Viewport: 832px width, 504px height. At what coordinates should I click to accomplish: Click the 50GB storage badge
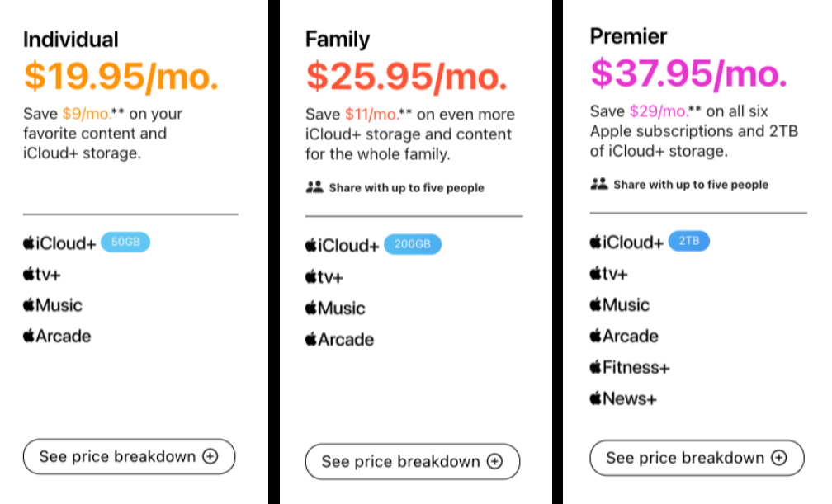[125, 242]
